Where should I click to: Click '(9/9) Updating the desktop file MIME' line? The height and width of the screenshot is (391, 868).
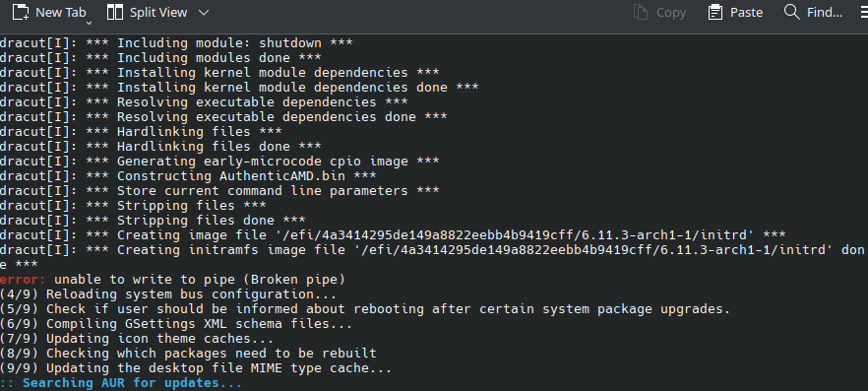[196, 368]
